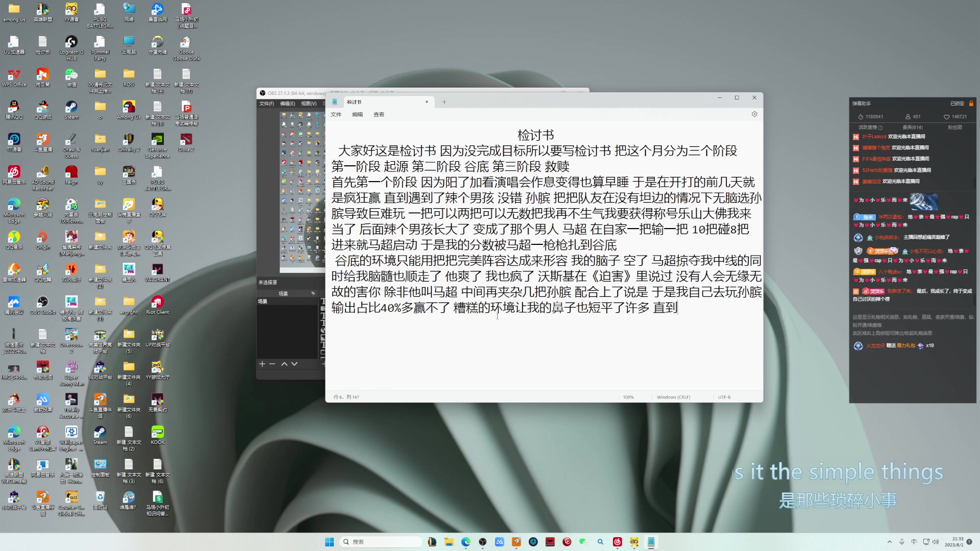980x551 pixels.
Task: Open Origin desktop shortcut
Action: click(x=43, y=240)
